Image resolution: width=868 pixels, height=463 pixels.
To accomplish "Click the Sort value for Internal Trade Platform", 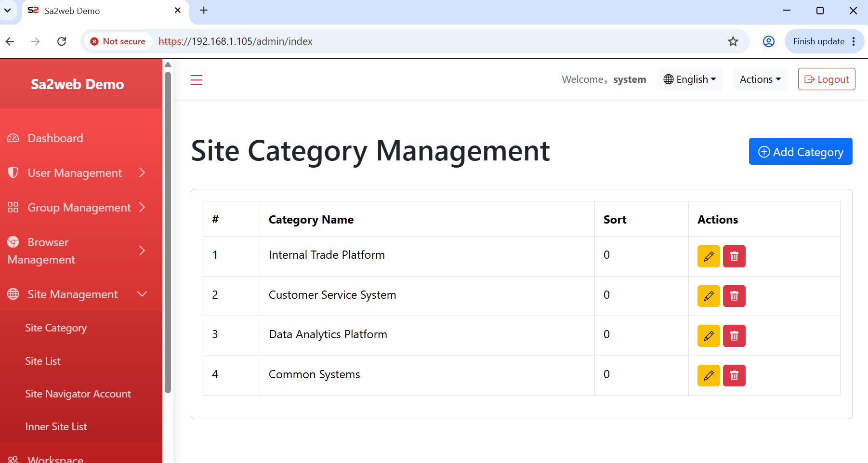I will coord(607,255).
